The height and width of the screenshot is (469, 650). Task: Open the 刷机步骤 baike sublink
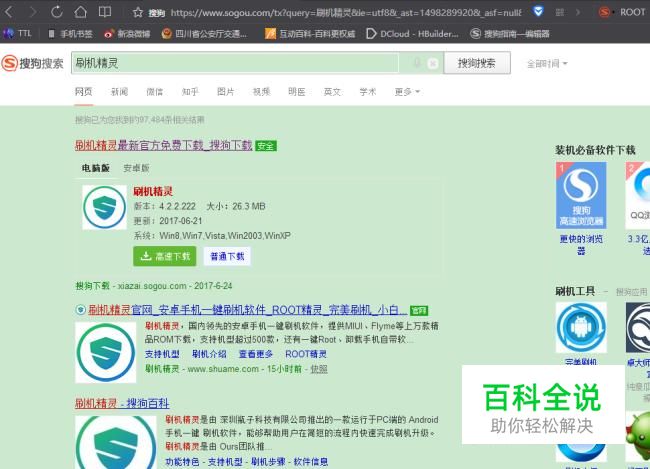click(268, 462)
